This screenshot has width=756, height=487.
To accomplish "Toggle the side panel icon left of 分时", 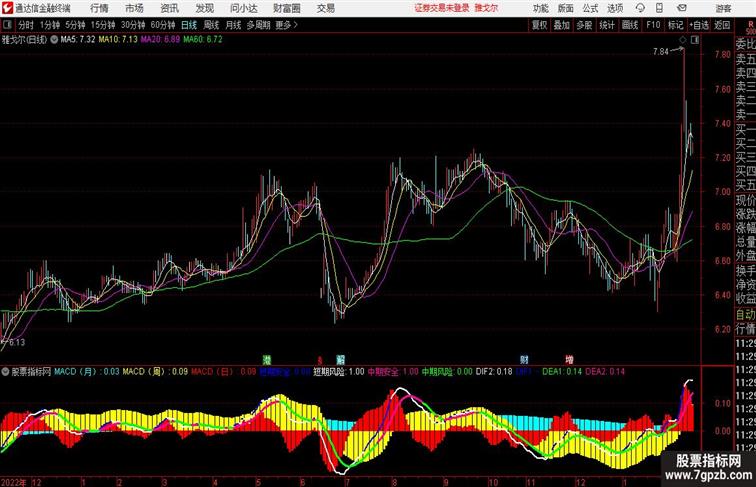I will click(7, 25).
